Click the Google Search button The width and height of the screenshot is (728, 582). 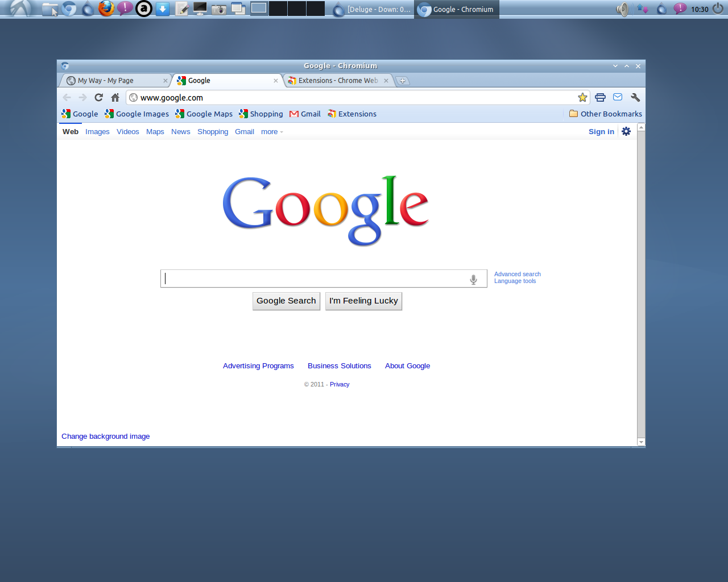[286, 301]
